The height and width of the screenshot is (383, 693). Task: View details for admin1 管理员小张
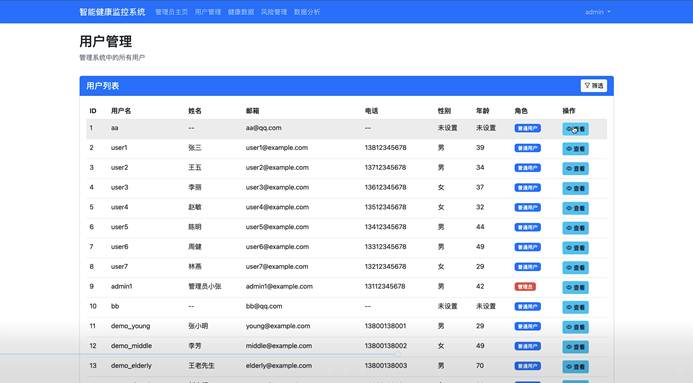coord(575,287)
